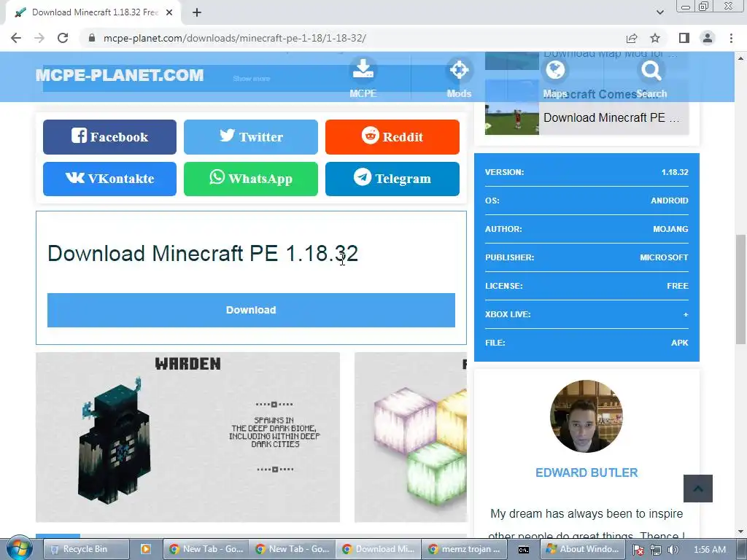This screenshot has width=747, height=560.
Task: Click the browser back arrow
Action: click(x=16, y=38)
